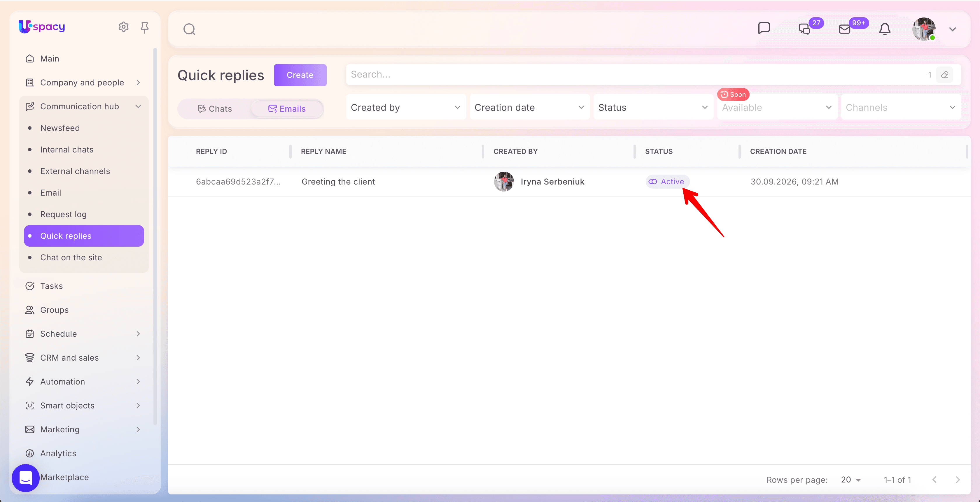The image size is (980, 502).
Task: Click the top bar search magnifier
Action: [189, 29]
